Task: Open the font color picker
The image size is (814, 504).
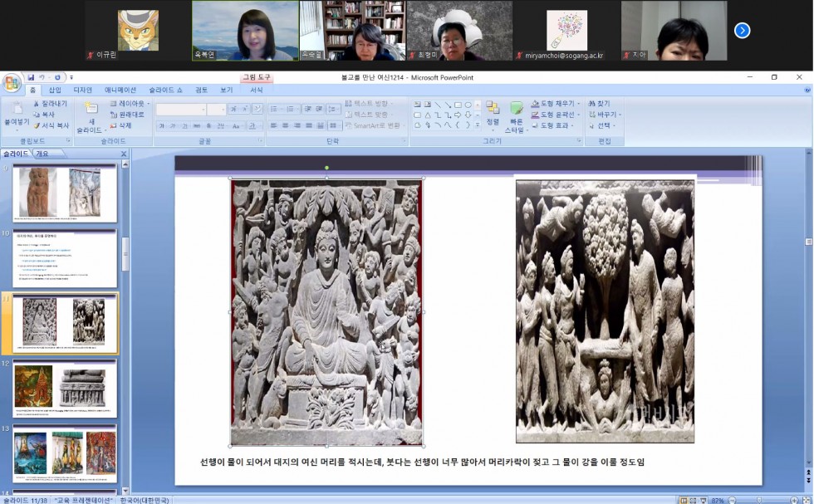Action: [x=254, y=125]
